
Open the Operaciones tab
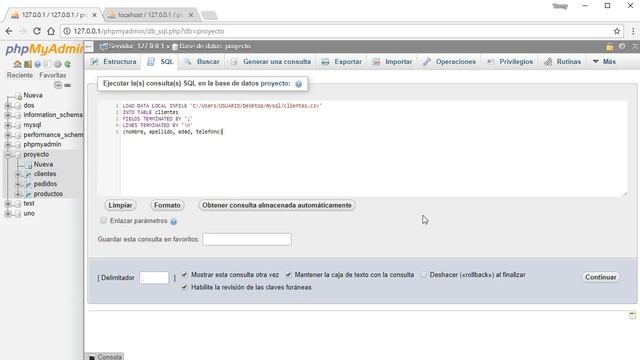(x=449, y=62)
